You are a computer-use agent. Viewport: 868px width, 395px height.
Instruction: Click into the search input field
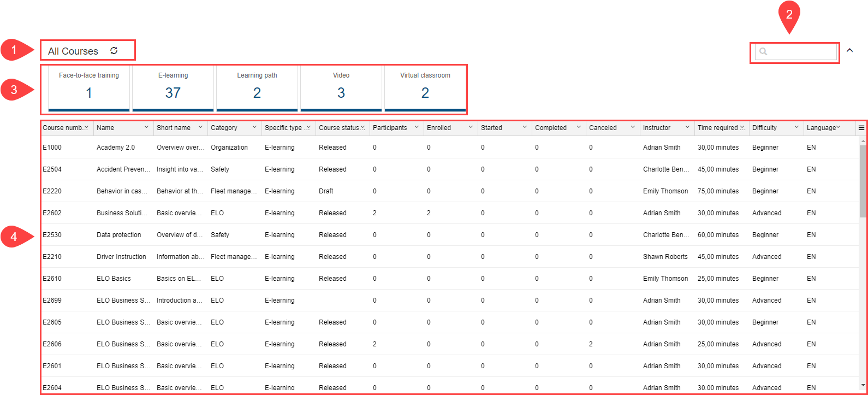[x=796, y=52]
